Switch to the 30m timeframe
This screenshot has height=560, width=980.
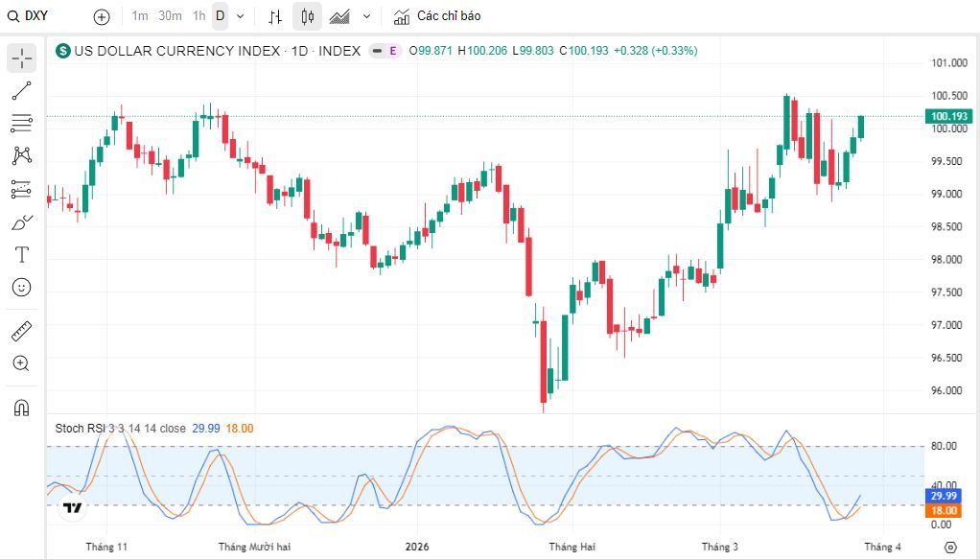coord(170,16)
